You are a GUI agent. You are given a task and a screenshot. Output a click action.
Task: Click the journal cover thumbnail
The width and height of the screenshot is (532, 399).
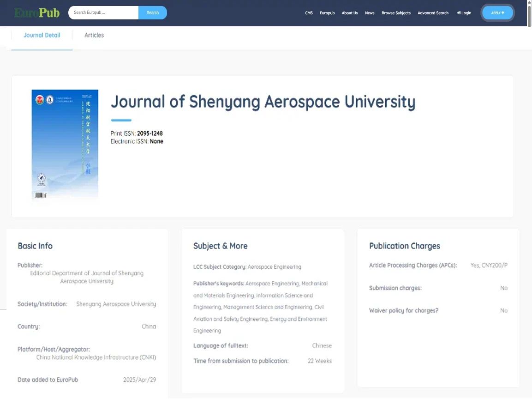point(65,145)
